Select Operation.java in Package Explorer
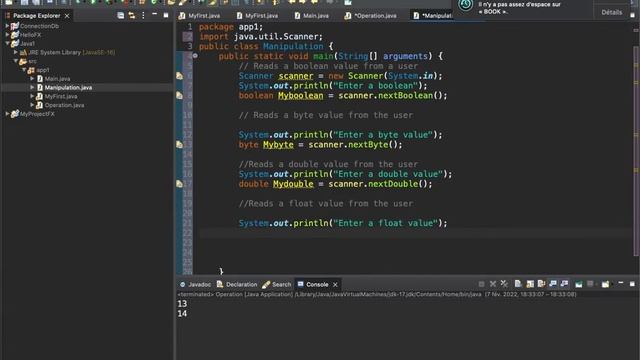The width and height of the screenshot is (640, 360). [64, 105]
